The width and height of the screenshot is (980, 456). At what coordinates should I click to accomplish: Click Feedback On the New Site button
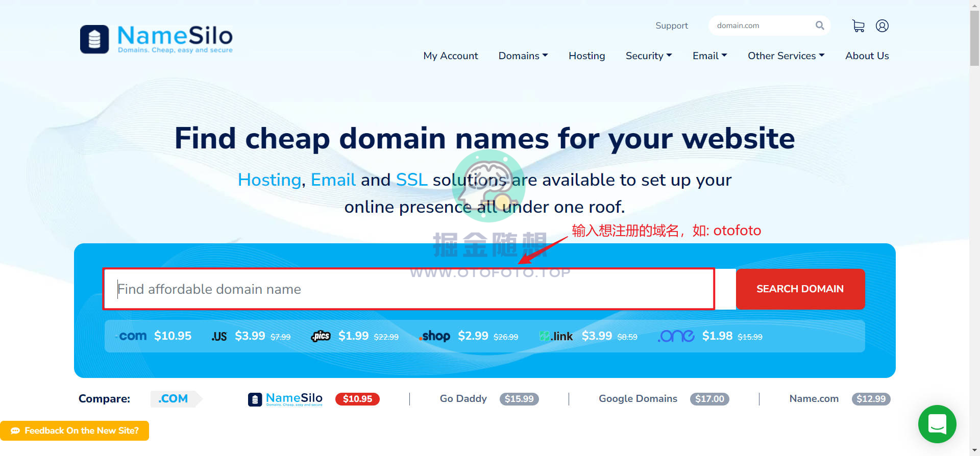pos(75,430)
